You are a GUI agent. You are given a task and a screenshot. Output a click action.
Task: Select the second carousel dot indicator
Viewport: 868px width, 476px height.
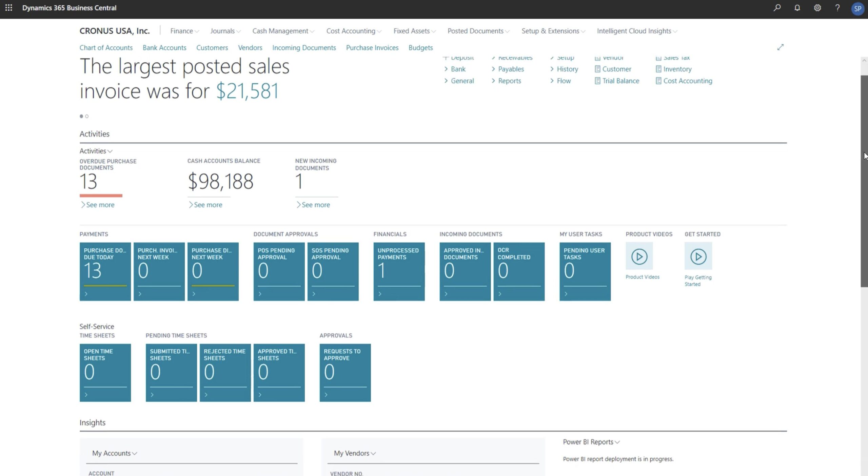pyautogui.click(x=87, y=116)
